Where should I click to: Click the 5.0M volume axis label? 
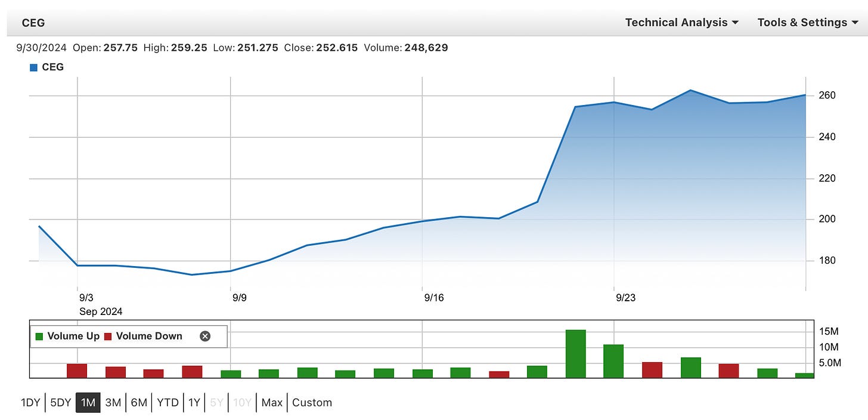point(830,363)
